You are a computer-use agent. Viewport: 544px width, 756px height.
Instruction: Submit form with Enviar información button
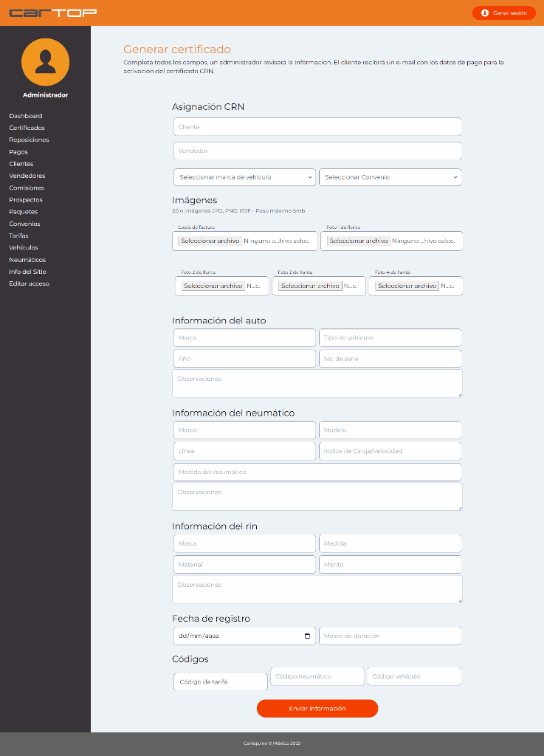[317, 709]
